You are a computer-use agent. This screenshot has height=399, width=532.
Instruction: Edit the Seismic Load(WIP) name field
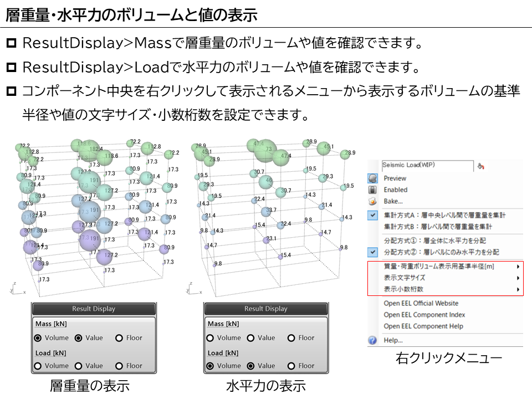pos(427,165)
